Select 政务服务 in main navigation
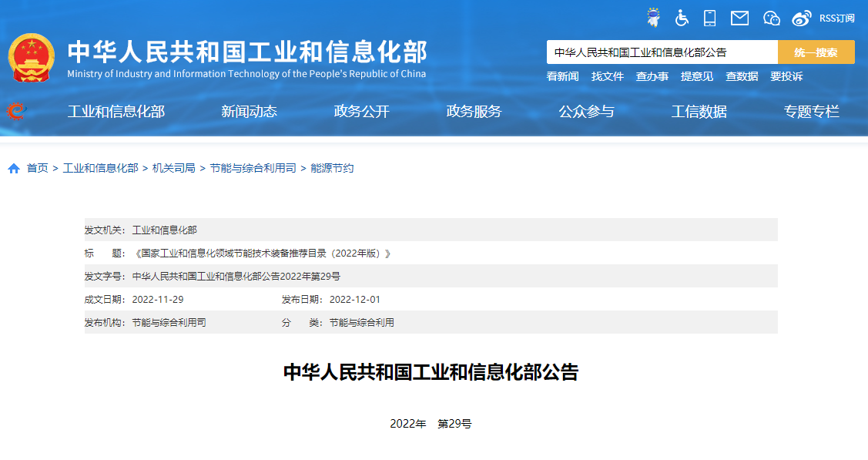 tap(474, 112)
